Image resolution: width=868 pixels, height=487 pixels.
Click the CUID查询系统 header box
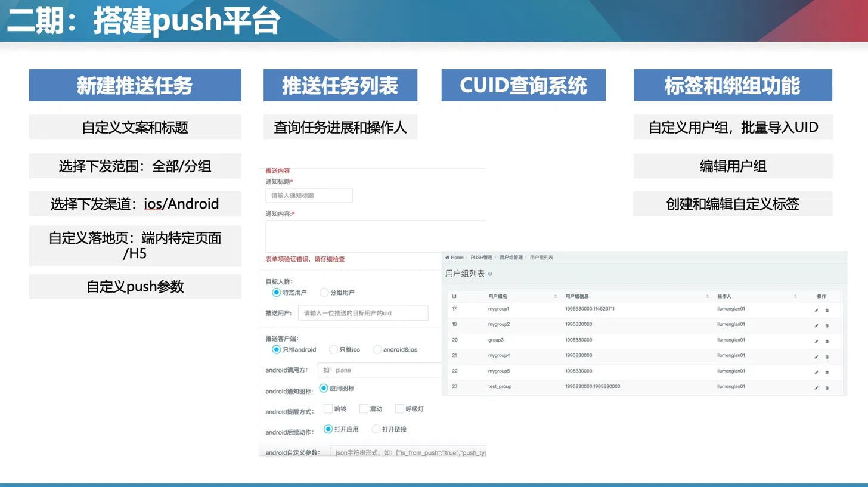coord(523,85)
